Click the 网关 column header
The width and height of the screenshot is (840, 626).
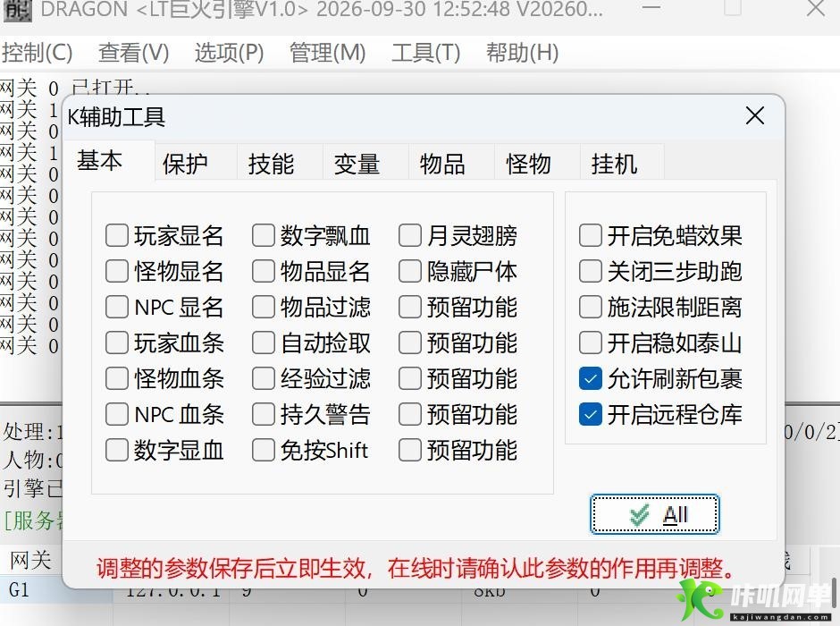[x=31, y=561]
